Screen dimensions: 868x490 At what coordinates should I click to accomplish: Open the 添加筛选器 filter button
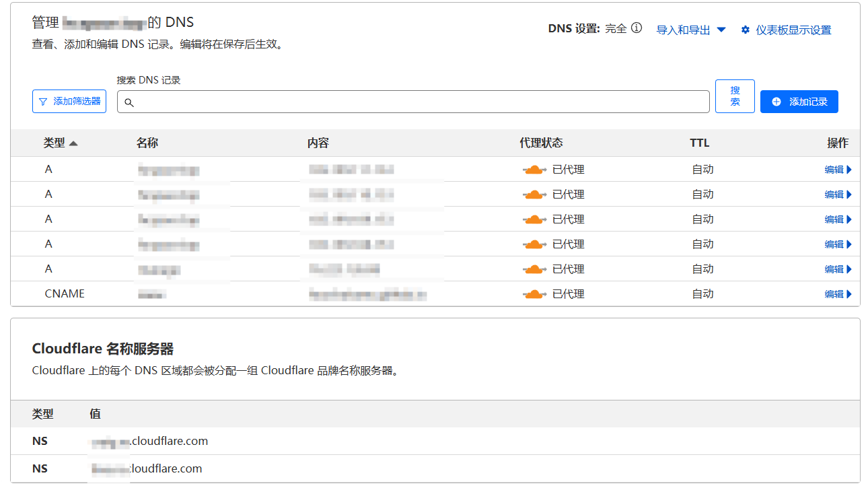(x=69, y=101)
